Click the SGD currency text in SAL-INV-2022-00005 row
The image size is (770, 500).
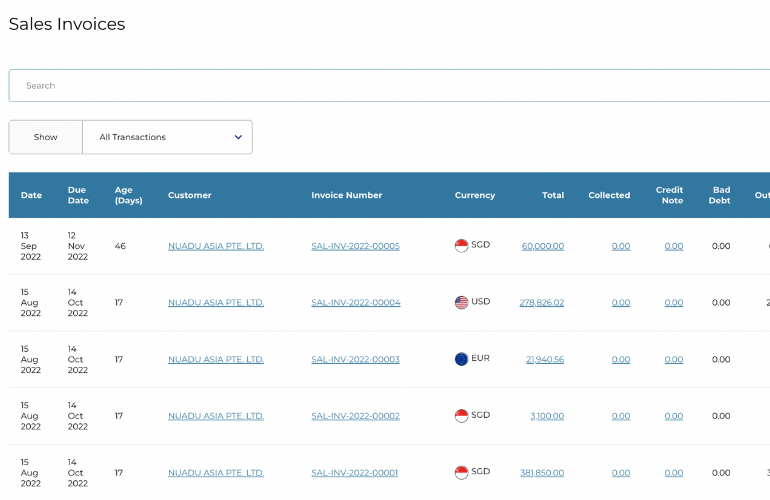click(x=481, y=245)
